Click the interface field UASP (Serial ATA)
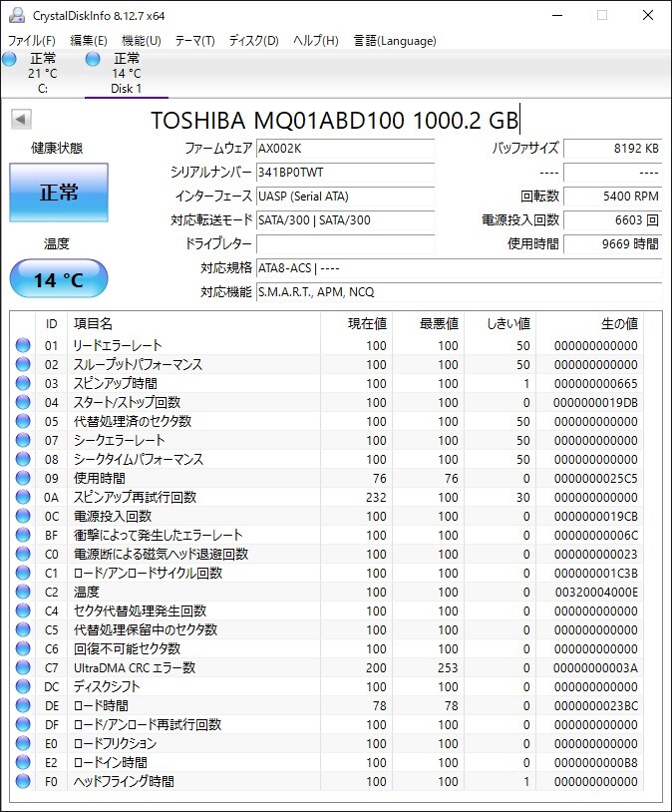 coord(345,197)
